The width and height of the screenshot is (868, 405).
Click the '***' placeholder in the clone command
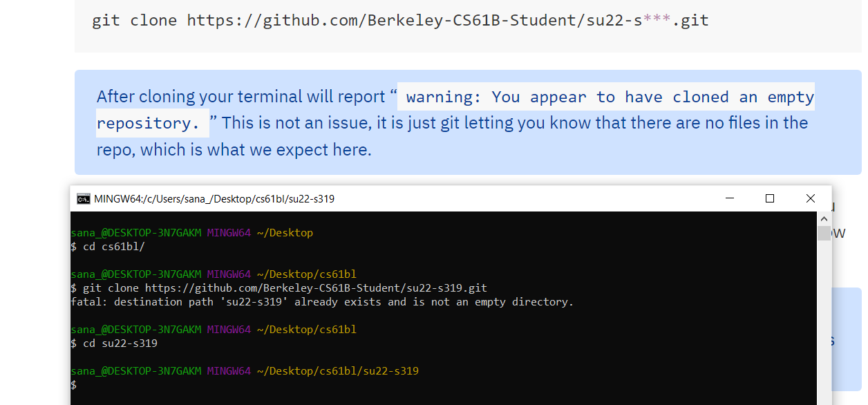click(657, 20)
